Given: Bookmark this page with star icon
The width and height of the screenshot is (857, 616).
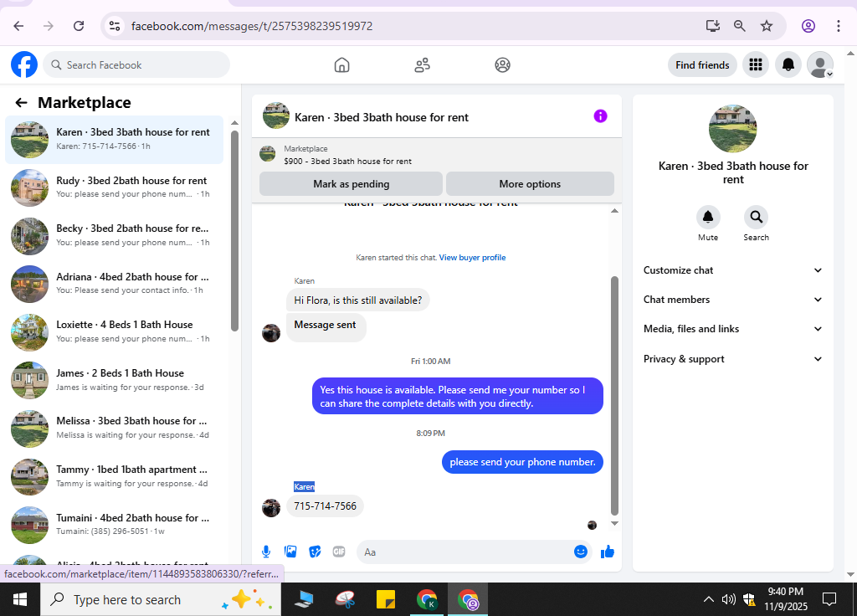Looking at the screenshot, I should point(767,26).
